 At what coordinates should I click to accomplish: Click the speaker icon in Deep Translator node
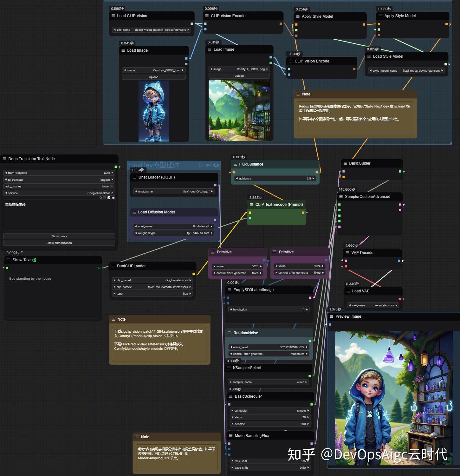113,198
